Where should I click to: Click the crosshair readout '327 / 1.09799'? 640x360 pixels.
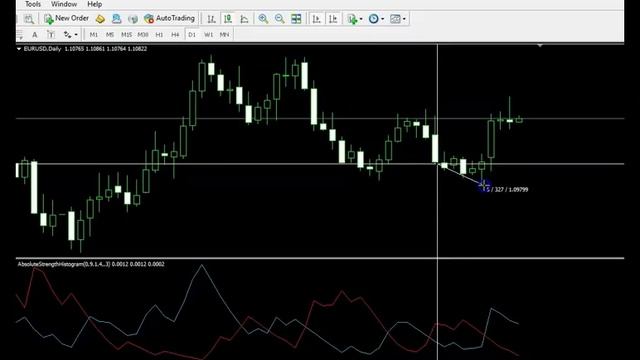coord(511,189)
